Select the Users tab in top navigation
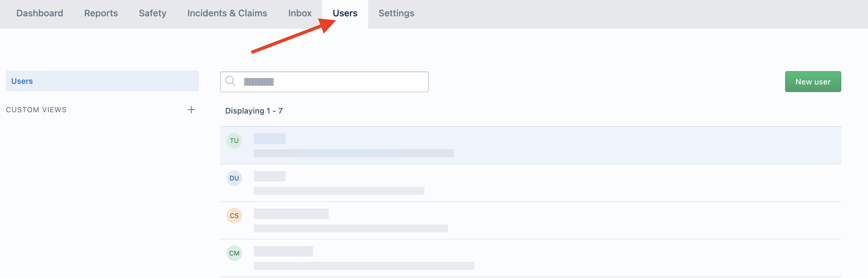 (345, 13)
